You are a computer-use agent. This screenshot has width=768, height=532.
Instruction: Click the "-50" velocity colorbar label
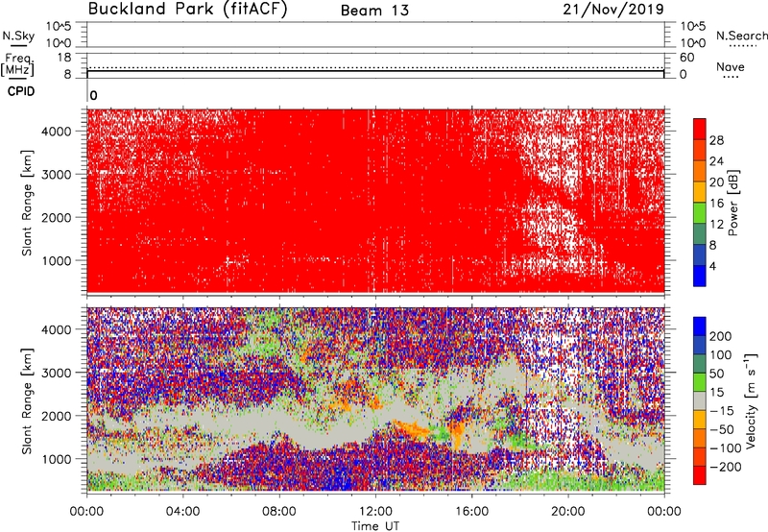[x=722, y=429]
